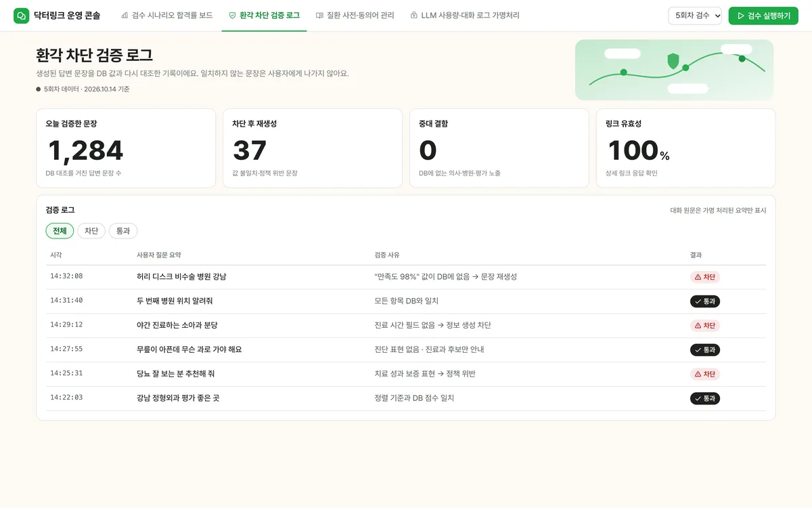Image resolution: width=812 pixels, height=508 pixels.
Task: Run the 검수 실행하기 button
Action: pos(763,16)
